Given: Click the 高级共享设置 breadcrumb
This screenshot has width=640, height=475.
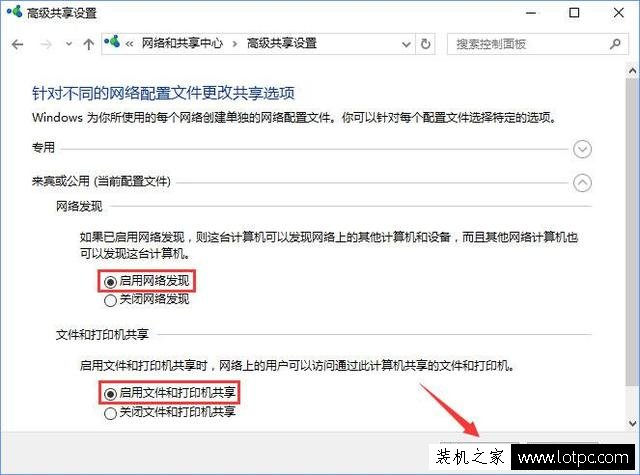Looking at the screenshot, I should click(x=282, y=43).
